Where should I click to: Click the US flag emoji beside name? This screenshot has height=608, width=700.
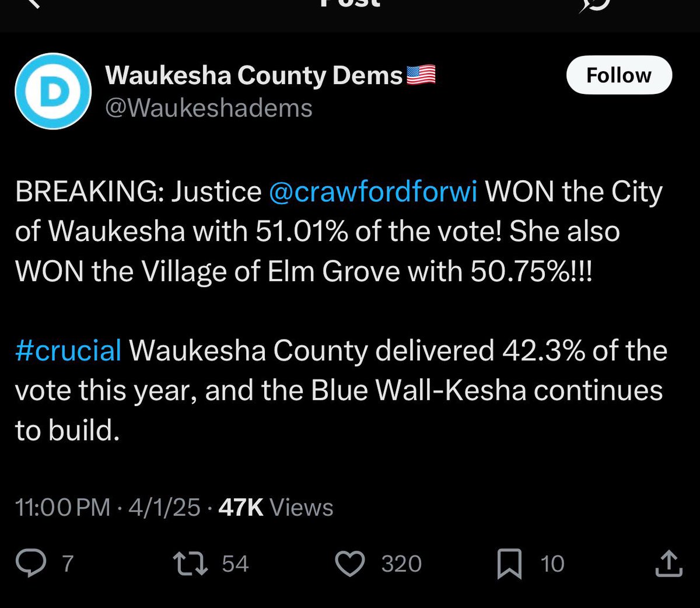pos(421,75)
